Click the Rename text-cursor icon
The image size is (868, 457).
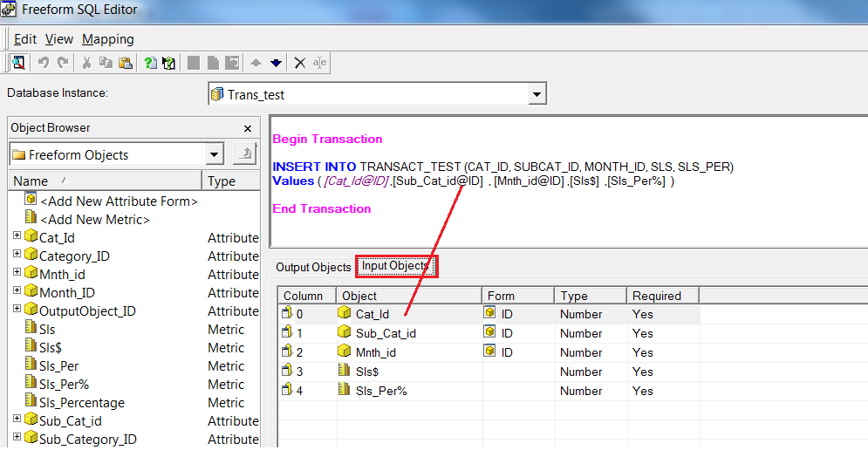pos(319,63)
